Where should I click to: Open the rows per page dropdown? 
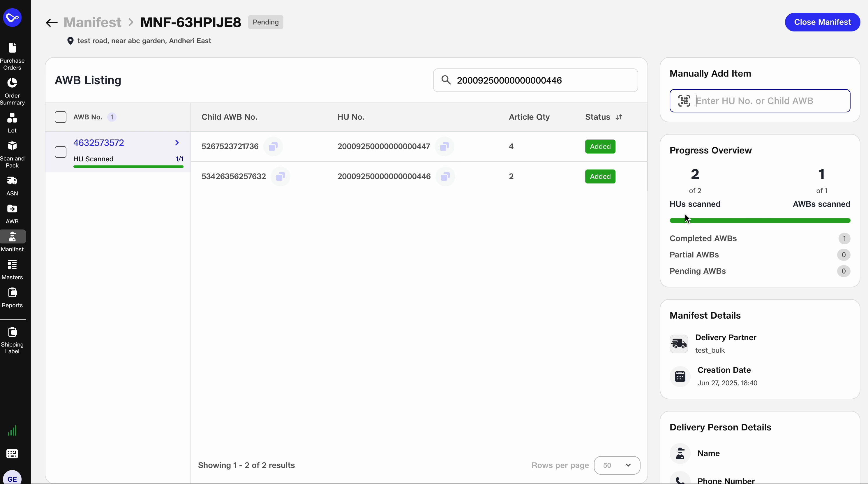pyautogui.click(x=617, y=465)
